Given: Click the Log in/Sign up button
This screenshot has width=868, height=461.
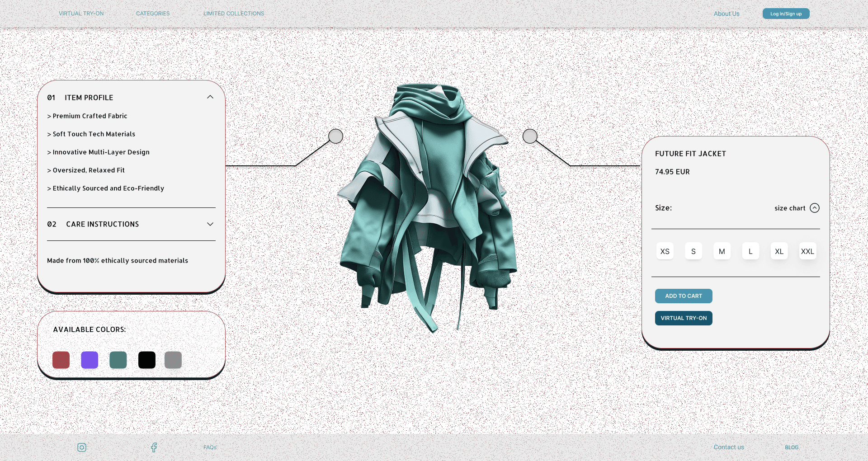Looking at the screenshot, I should [x=786, y=14].
